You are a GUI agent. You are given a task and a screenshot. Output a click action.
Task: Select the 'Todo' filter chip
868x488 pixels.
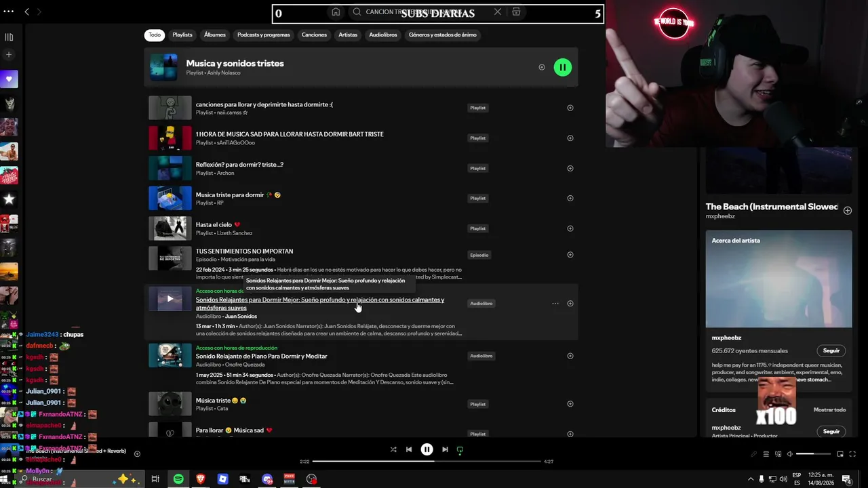(155, 35)
